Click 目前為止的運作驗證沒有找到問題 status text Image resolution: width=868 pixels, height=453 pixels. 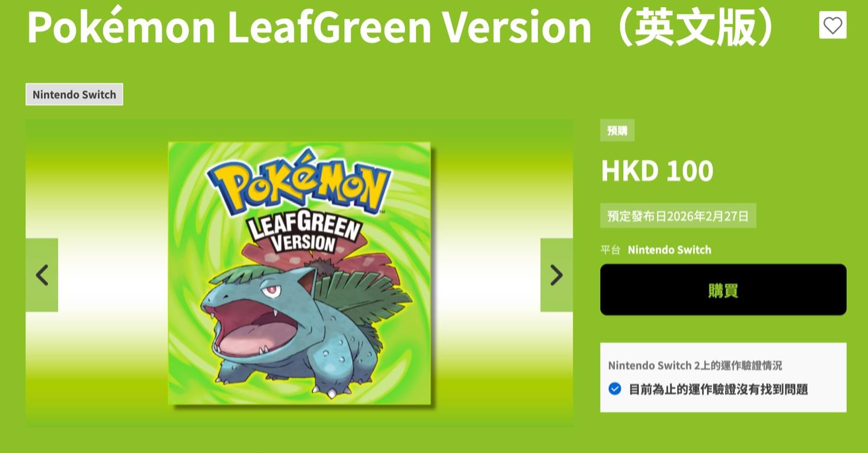719,389
